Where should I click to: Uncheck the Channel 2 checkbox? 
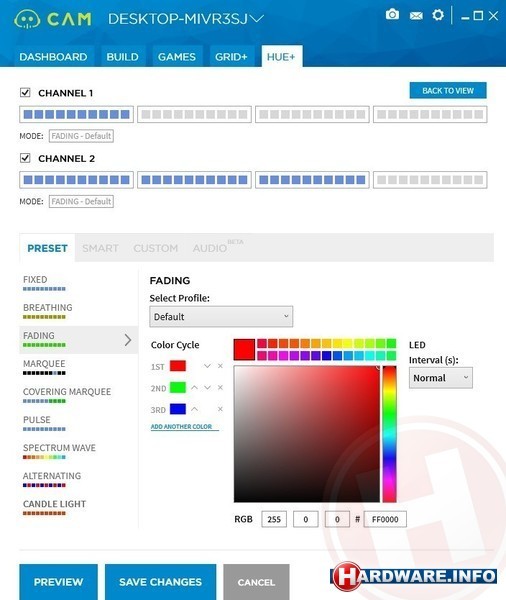tap(25, 158)
